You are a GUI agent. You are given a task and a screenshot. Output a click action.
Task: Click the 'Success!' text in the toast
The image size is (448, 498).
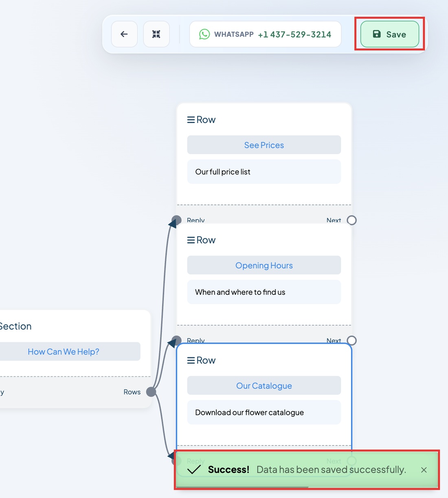(x=228, y=470)
